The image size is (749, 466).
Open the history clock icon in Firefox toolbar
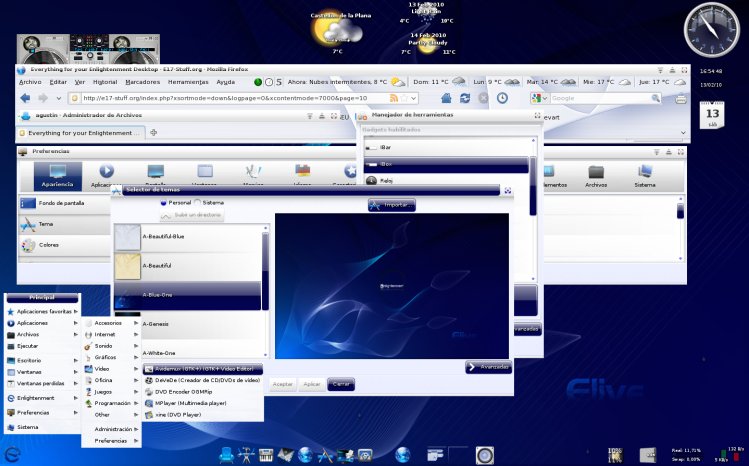coord(502,98)
